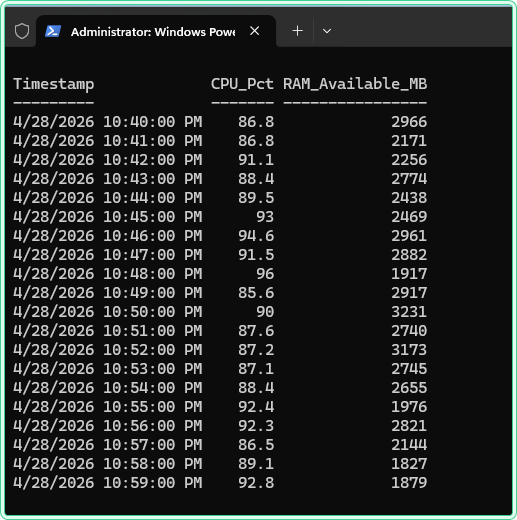Click CPU value 96 at 10:48
Viewport: 517px width, 520px height.
tap(265, 274)
